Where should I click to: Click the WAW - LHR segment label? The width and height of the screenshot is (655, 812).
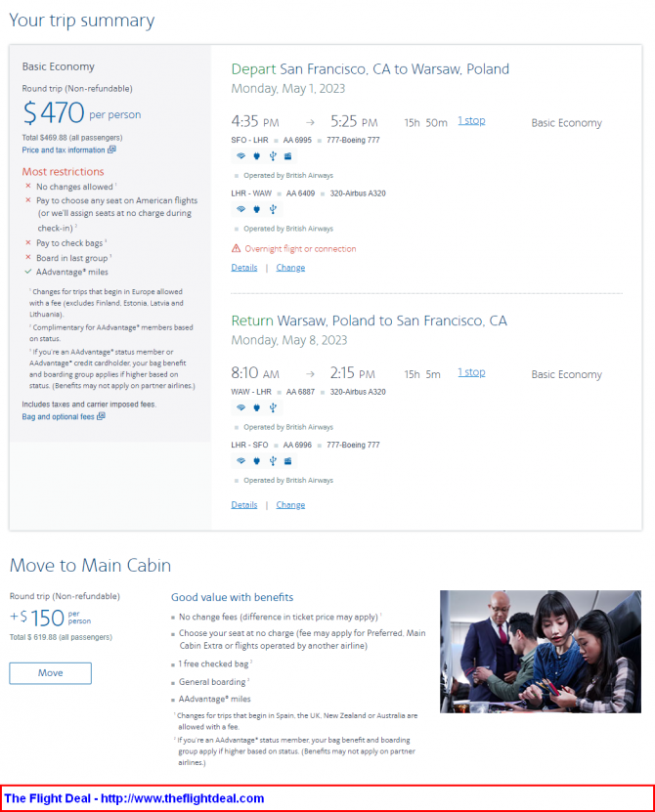pyautogui.click(x=251, y=392)
